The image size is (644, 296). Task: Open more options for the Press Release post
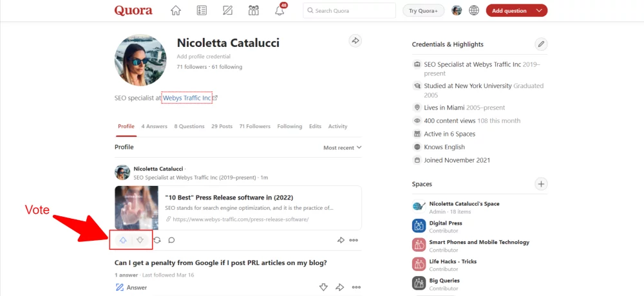tap(354, 240)
